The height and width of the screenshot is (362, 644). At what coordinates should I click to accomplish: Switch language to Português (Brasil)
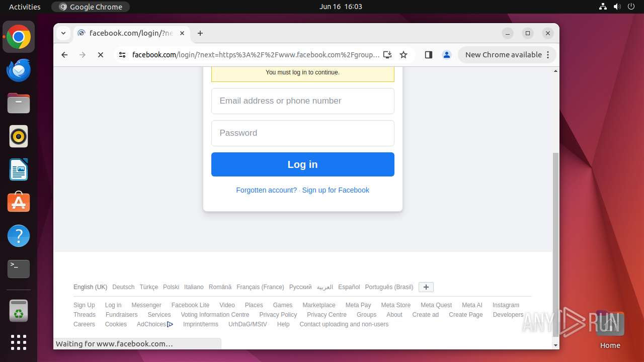pyautogui.click(x=389, y=287)
